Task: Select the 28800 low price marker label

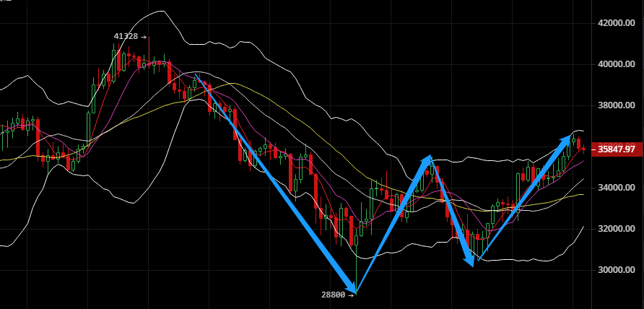Action: click(x=338, y=295)
